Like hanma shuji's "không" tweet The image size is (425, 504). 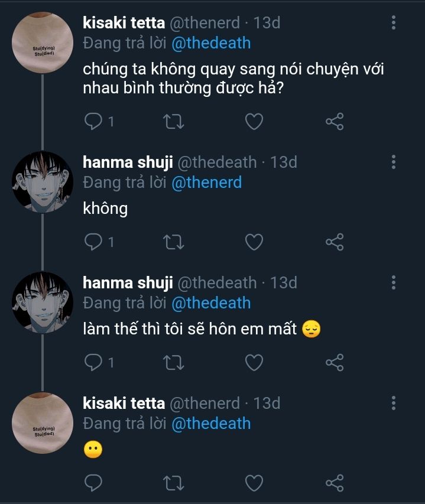tap(254, 242)
